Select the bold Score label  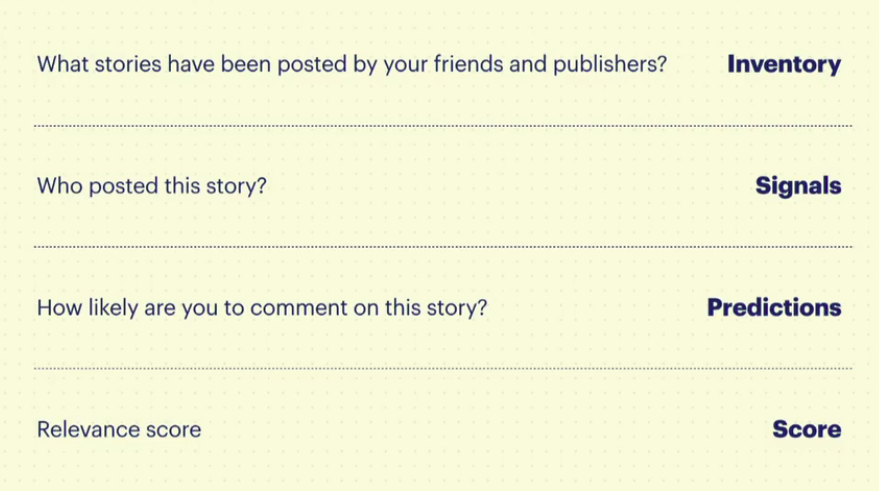click(x=807, y=429)
